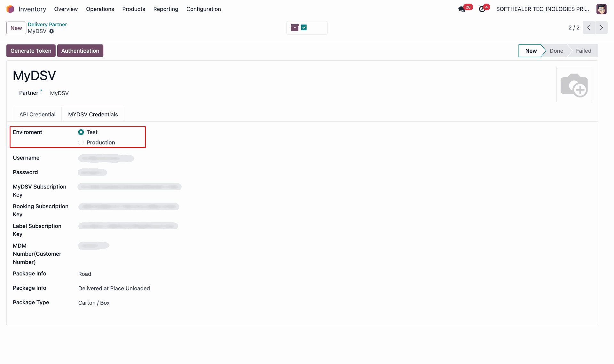Select the Production environment radio button
This screenshot has width=614, height=364.
point(81,142)
